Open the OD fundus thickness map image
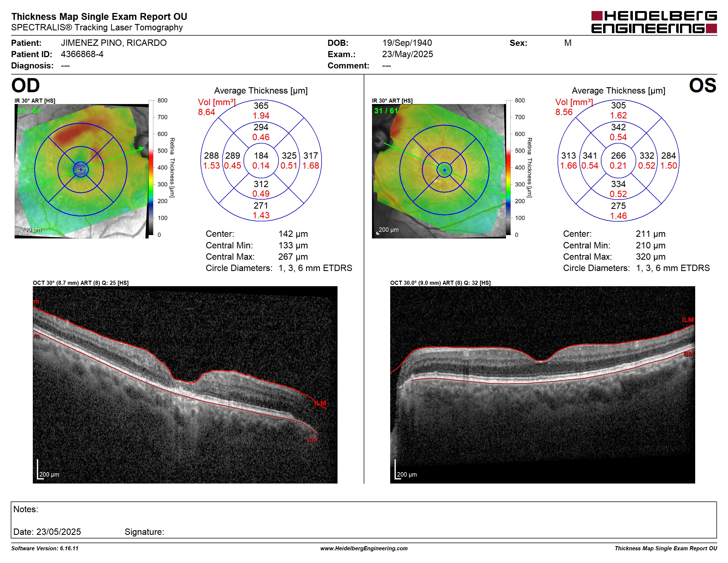The image size is (728, 563). (82, 171)
